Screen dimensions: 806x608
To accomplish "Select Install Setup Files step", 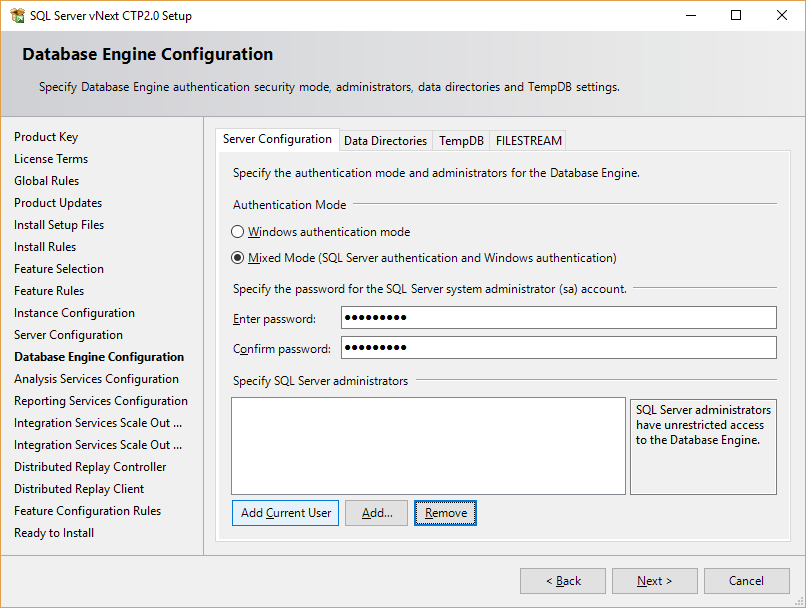I will click(x=59, y=225).
